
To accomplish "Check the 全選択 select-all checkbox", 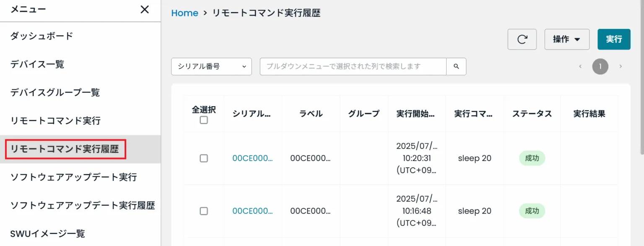I will (204, 120).
